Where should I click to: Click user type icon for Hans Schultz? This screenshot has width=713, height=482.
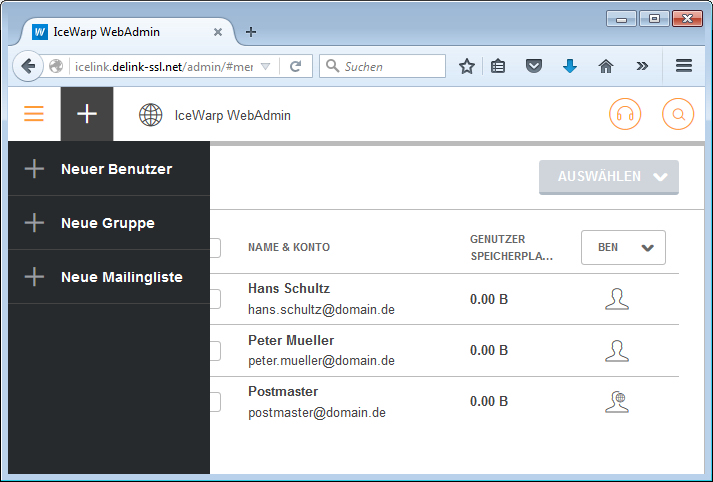pyautogui.click(x=617, y=298)
